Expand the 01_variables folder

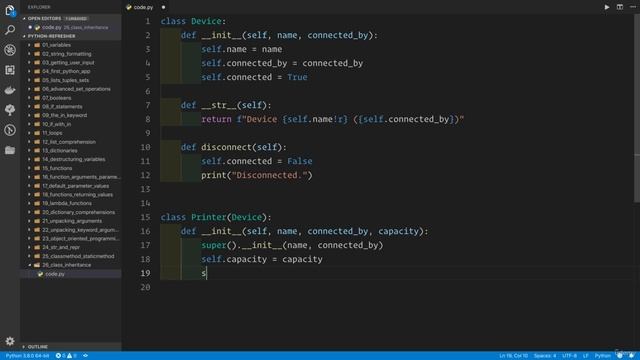click(x=71, y=45)
